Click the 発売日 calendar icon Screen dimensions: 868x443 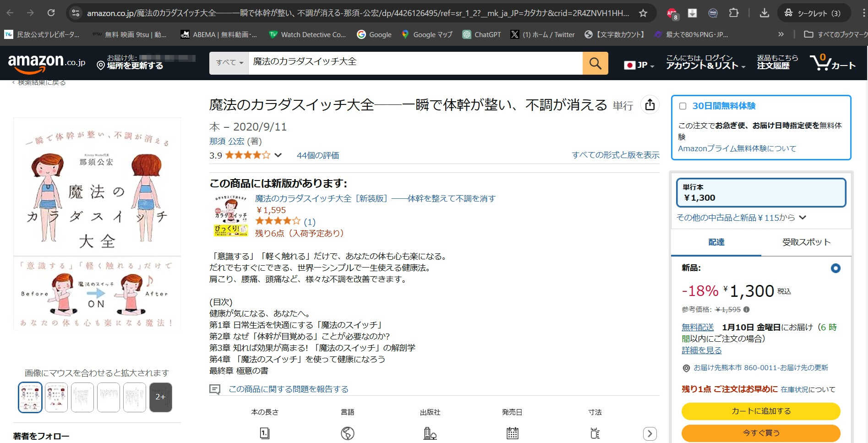tap(512, 433)
